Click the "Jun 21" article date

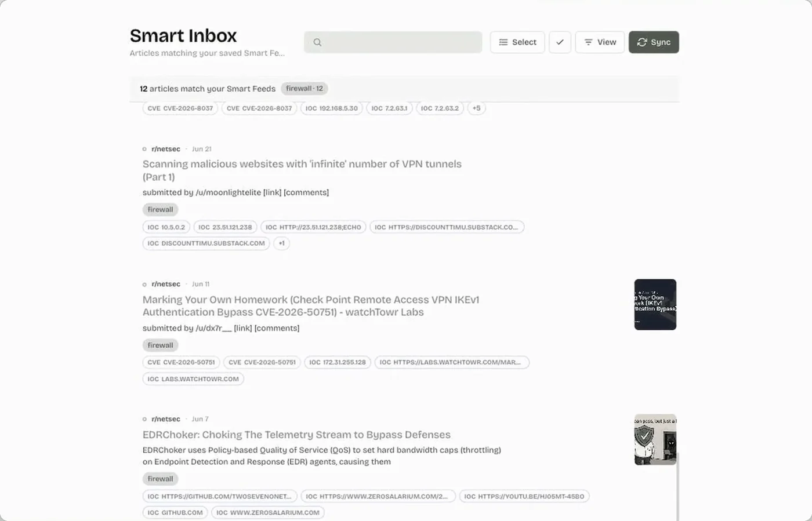pyautogui.click(x=202, y=149)
